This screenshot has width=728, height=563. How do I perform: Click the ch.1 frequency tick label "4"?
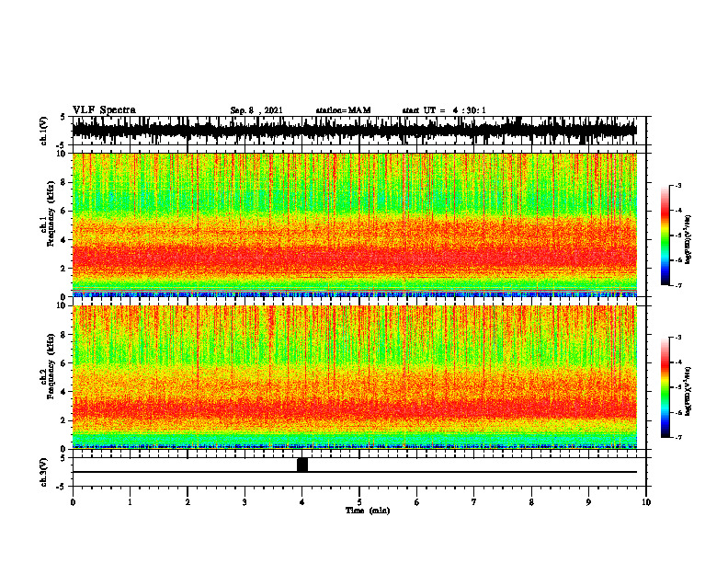tap(64, 240)
